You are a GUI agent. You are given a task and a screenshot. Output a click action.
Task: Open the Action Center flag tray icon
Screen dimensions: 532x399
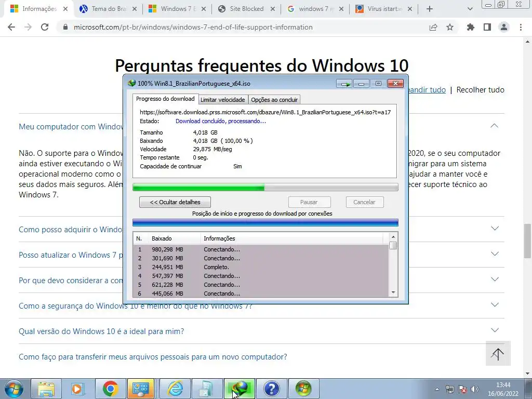point(462,389)
